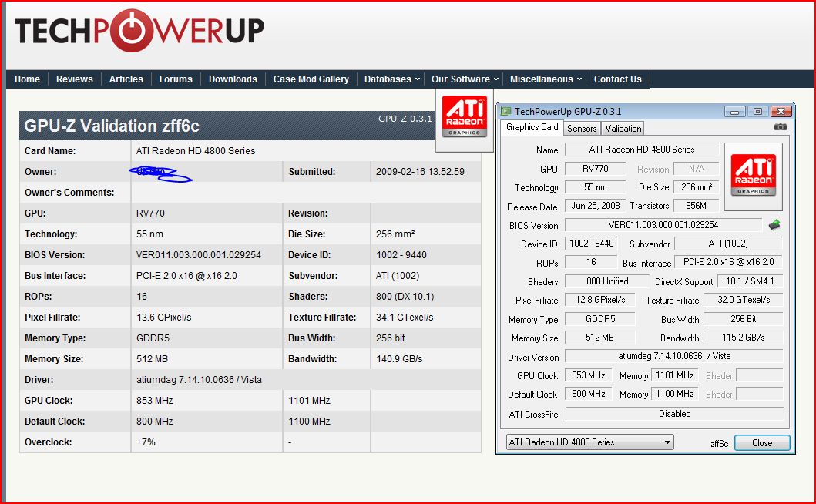Click GPU-Z title bar app icon
The height and width of the screenshot is (504, 816).
pyautogui.click(x=505, y=111)
